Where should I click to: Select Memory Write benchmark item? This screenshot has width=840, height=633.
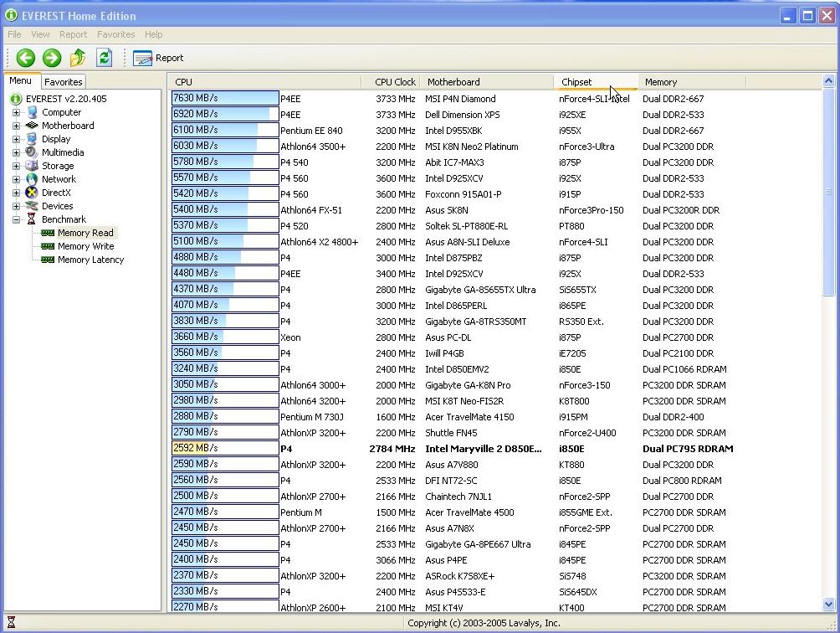pyautogui.click(x=85, y=246)
